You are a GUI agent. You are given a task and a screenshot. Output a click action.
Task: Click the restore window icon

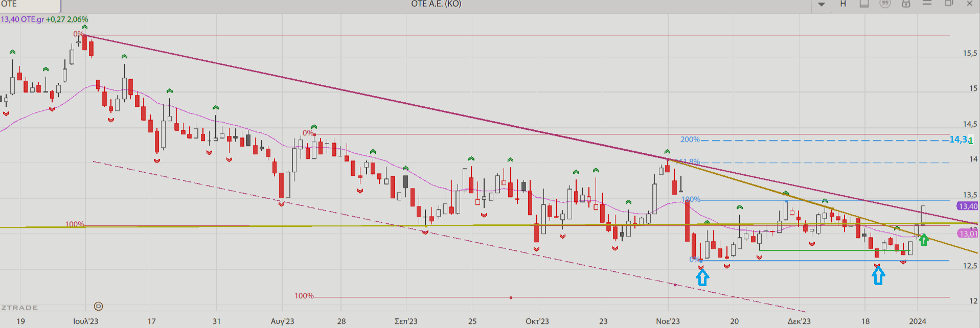point(949,3)
